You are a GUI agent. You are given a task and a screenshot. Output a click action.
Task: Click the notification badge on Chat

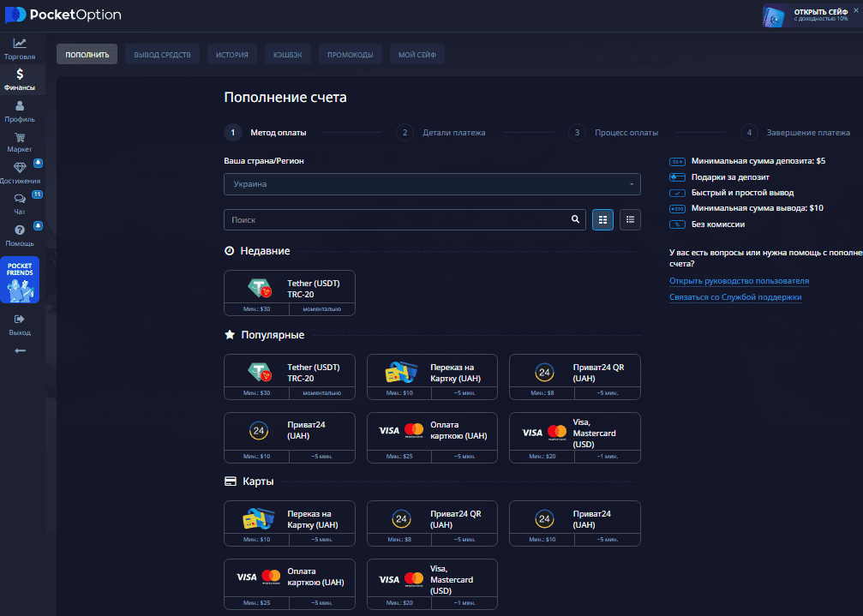[37, 194]
